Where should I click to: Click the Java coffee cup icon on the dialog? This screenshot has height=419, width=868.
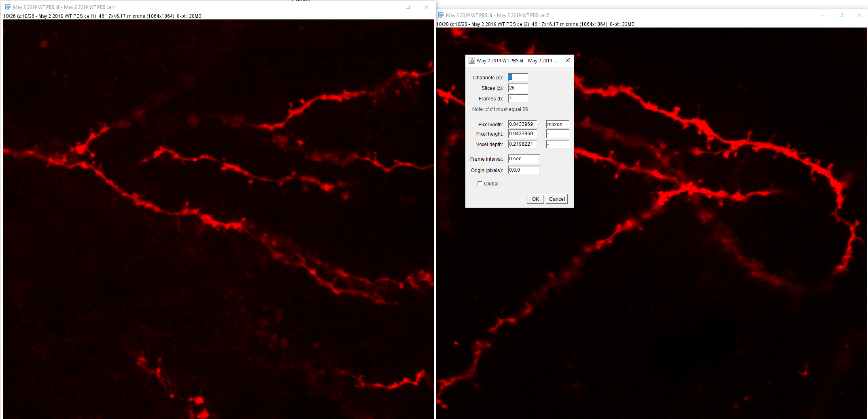[471, 60]
